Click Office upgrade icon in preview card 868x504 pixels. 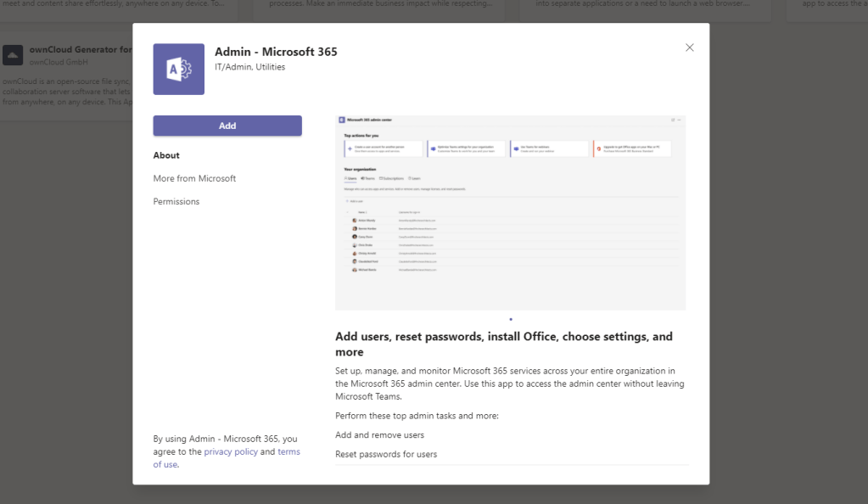pyautogui.click(x=599, y=149)
